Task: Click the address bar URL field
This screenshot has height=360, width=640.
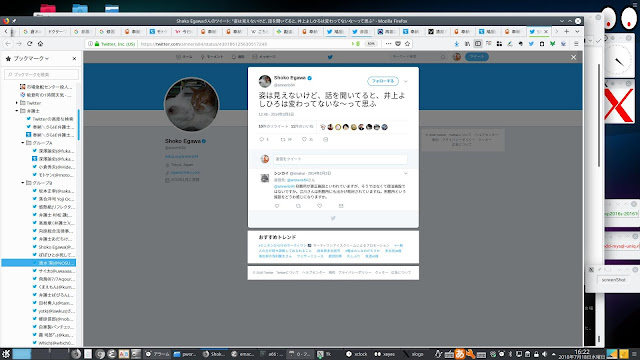Action: pos(245,44)
